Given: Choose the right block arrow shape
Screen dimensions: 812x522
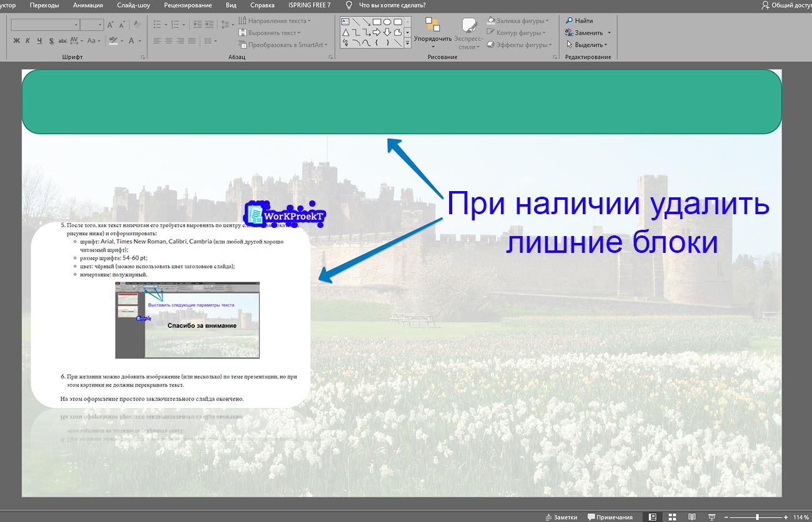Looking at the screenshot, I should pos(377,32).
